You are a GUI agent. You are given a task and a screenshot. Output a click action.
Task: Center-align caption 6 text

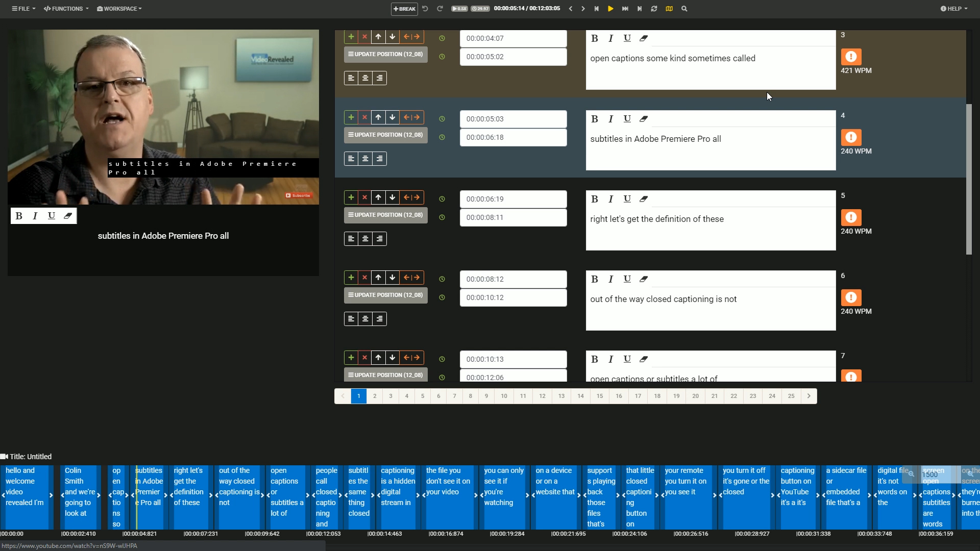point(365,319)
